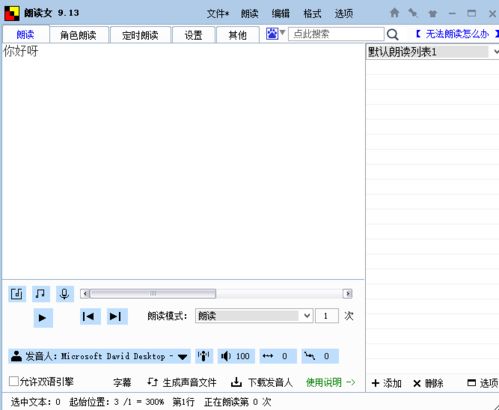The width and height of the screenshot is (499, 410).
Task: Click the repeat count field showing 1
Action: pos(327,316)
